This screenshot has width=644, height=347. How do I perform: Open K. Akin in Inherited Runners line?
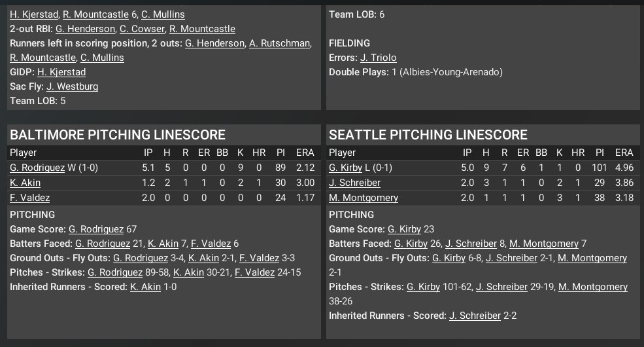(x=144, y=287)
